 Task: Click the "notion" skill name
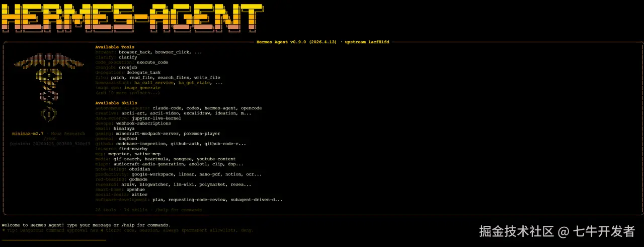tap(233, 174)
